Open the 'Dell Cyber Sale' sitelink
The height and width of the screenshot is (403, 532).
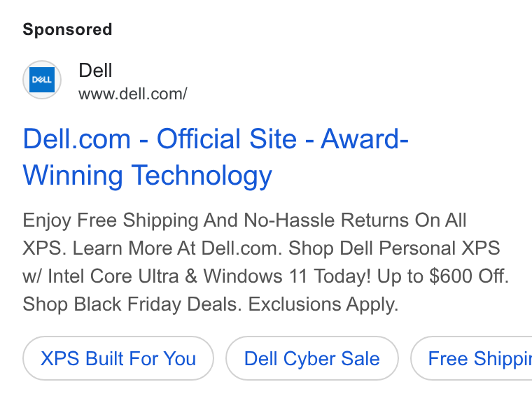tap(311, 358)
